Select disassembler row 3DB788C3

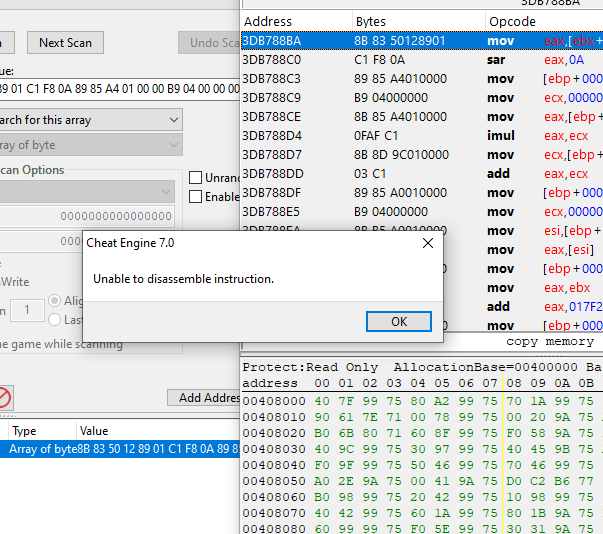[x=422, y=78]
